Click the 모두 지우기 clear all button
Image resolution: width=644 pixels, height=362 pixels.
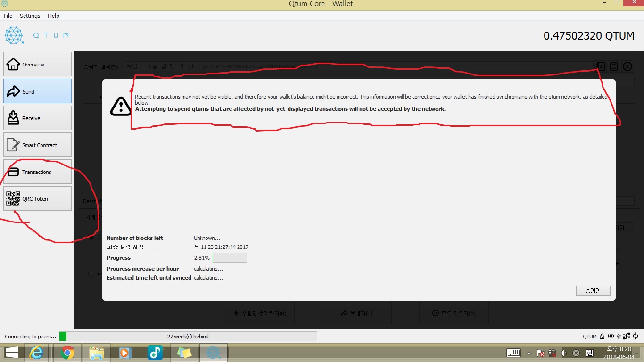(454, 313)
